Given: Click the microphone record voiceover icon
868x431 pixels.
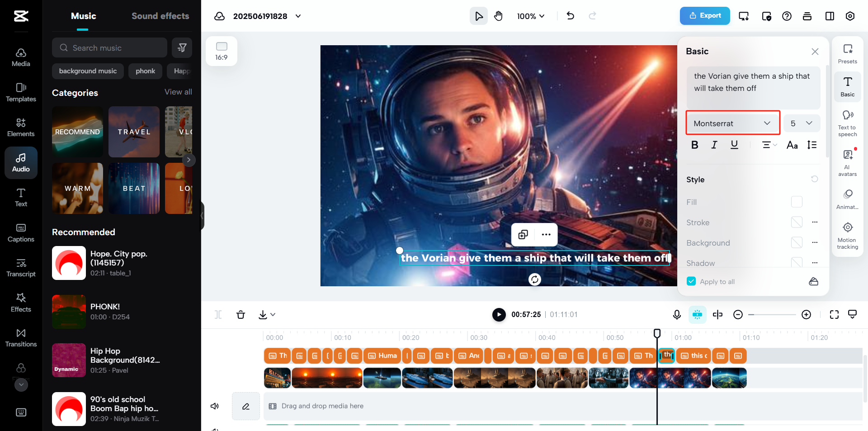Looking at the screenshot, I should click(677, 315).
